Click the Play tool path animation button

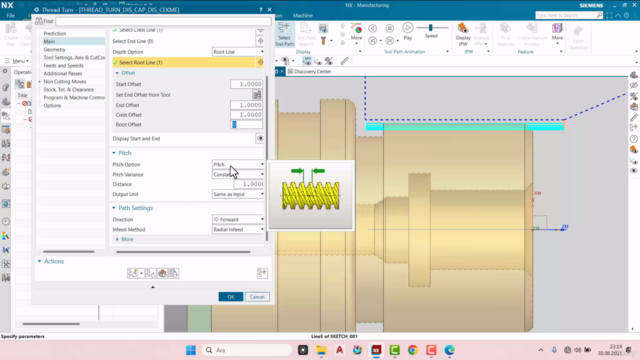click(407, 28)
